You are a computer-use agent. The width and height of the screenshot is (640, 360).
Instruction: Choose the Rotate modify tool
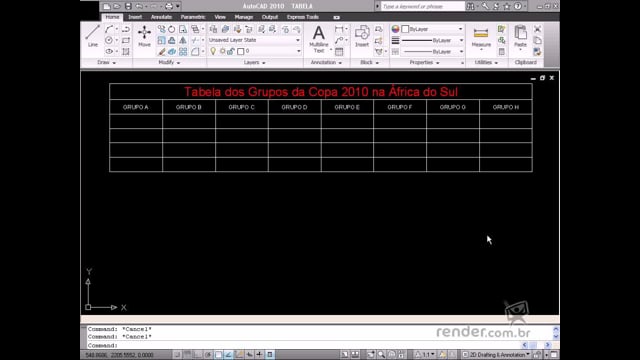coord(172,29)
